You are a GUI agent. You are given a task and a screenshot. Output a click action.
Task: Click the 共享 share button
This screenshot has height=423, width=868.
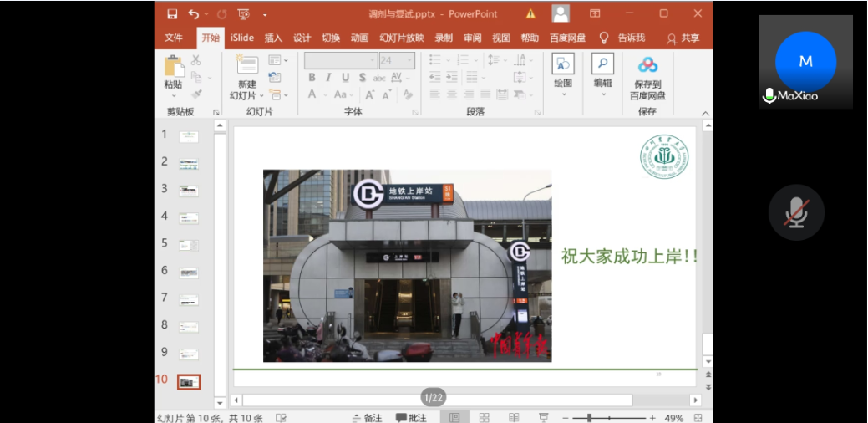(x=683, y=38)
